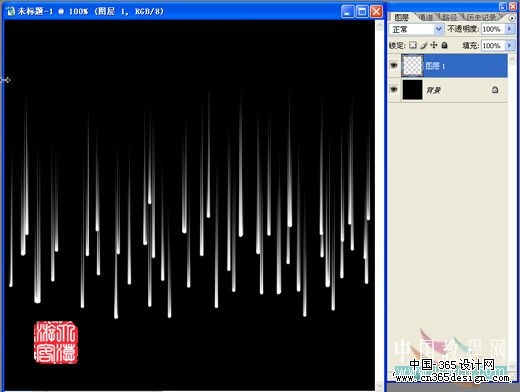Toggle lock transparent pixels icon

413,45
